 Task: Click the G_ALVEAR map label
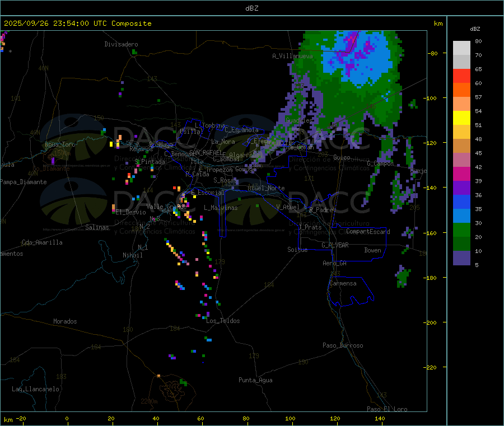click(x=335, y=245)
